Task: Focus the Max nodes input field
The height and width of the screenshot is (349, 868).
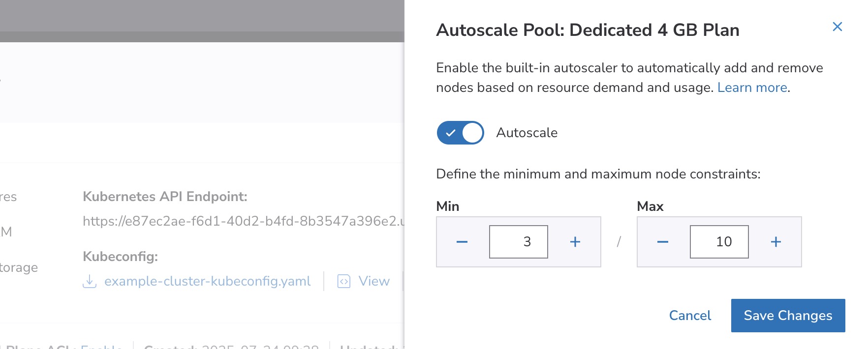Action: coord(719,242)
